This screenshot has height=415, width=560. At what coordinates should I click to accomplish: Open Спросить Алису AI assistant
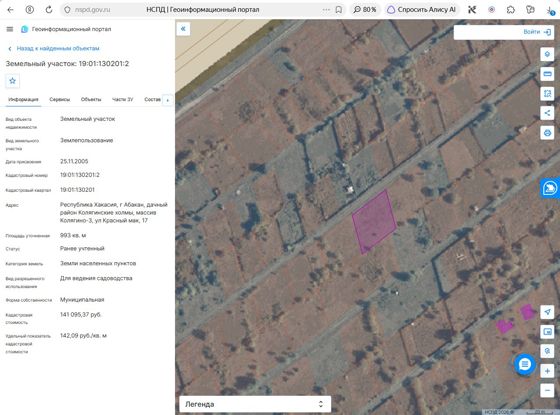click(x=422, y=10)
